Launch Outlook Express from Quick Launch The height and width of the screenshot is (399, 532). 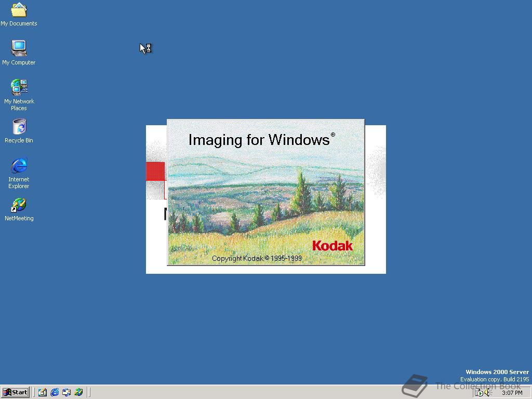point(66,392)
